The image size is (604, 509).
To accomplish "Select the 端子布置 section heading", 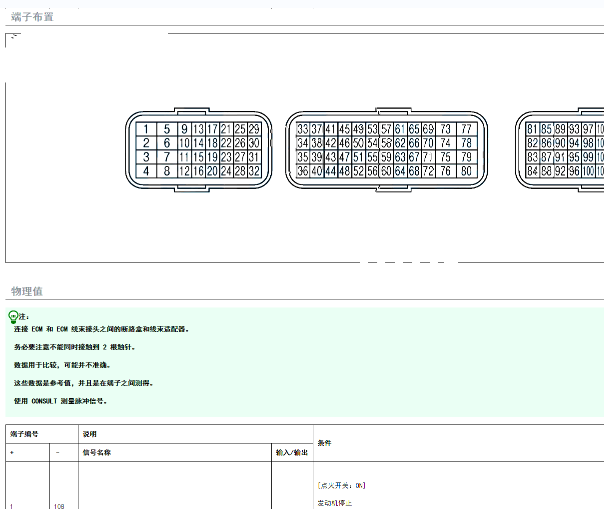I will [x=32, y=17].
